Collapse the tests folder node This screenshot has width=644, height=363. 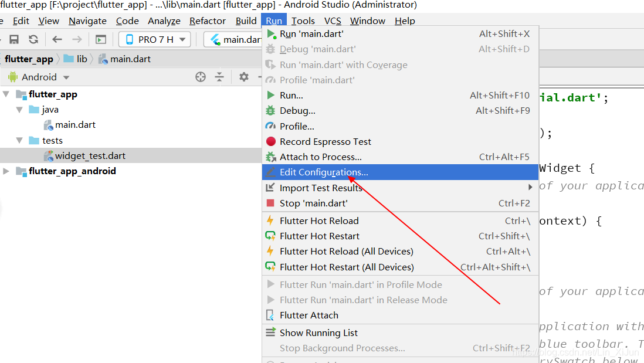(x=19, y=140)
